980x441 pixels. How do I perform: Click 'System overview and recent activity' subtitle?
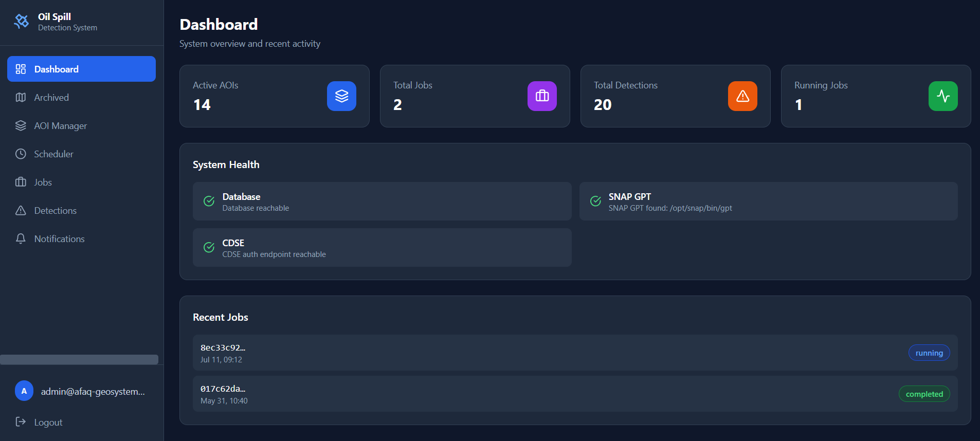250,44
